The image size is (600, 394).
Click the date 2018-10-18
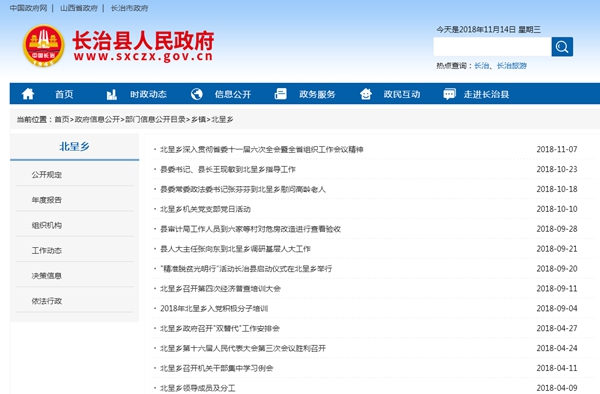coord(557,189)
